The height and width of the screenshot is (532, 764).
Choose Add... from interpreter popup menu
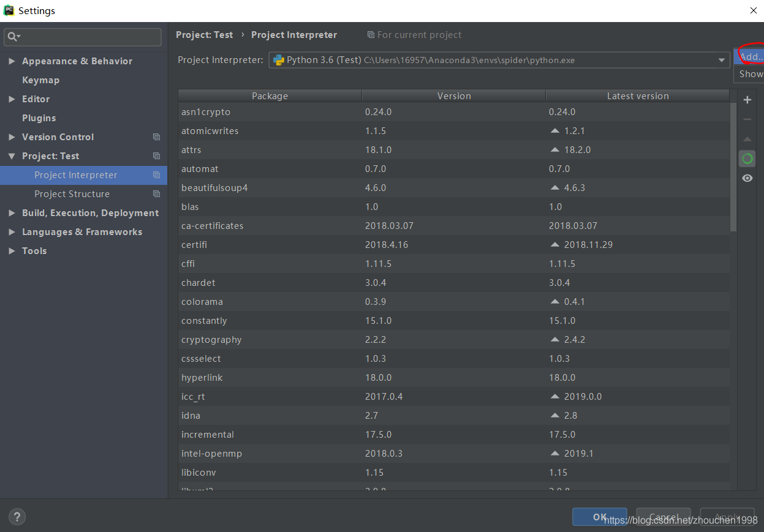point(749,57)
